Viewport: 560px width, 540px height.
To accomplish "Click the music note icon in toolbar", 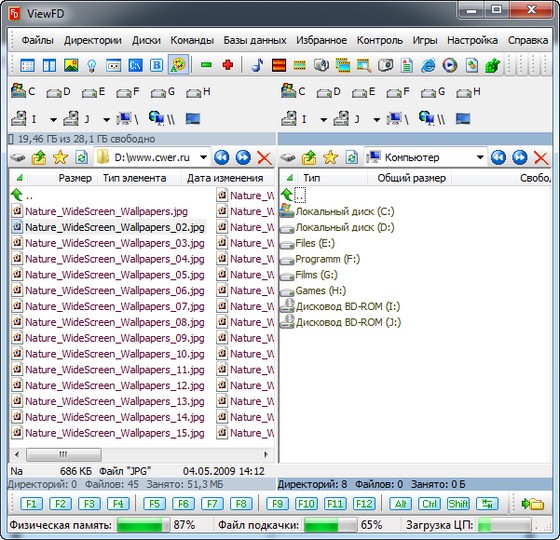I will point(257,65).
